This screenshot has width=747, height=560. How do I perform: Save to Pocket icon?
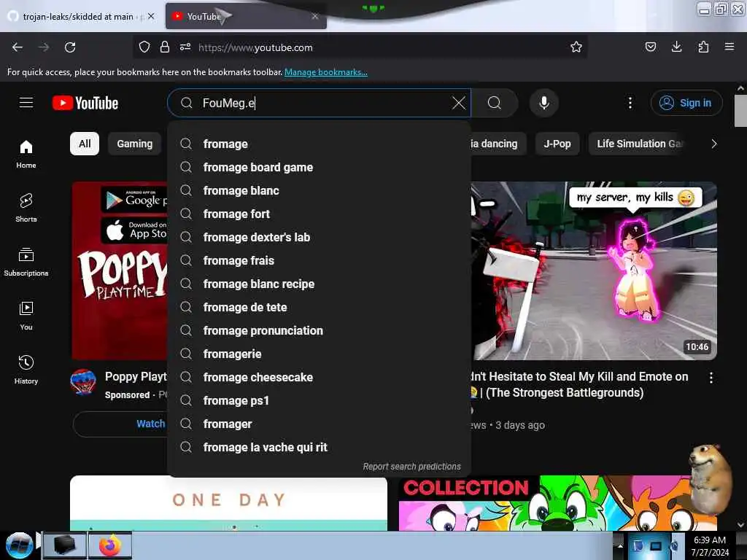[x=650, y=47]
